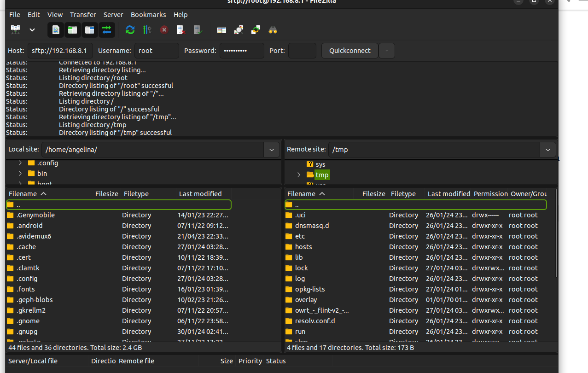The width and height of the screenshot is (588, 373).
Task: Toggle the local directory tree view
Action: point(73,30)
